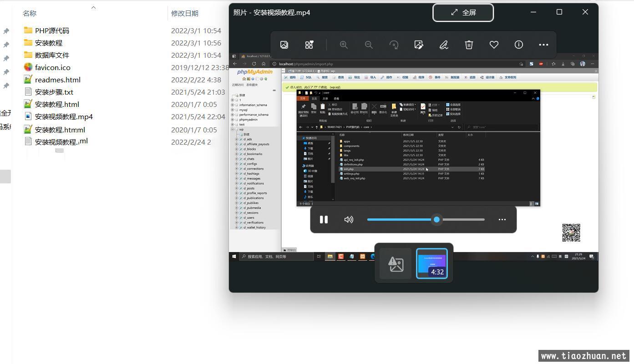634x364 pixels.
Task: Mute the video with the speaker icon
Action: point(349,219)
